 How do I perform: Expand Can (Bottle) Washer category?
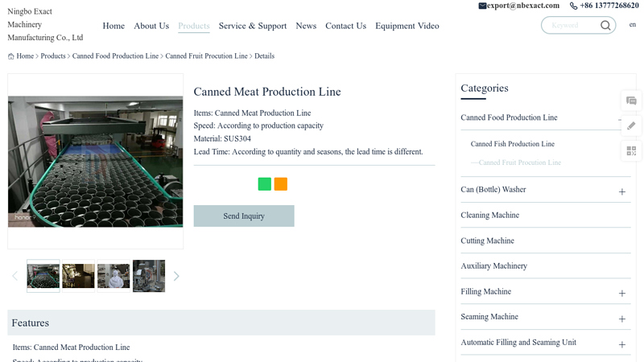tap(622, 191)
